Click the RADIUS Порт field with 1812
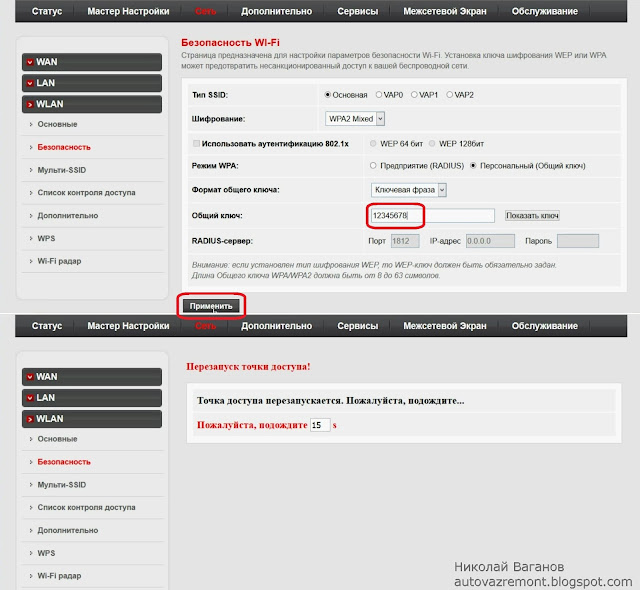This screenshot has height=590, width=640. tap(405, 241)
